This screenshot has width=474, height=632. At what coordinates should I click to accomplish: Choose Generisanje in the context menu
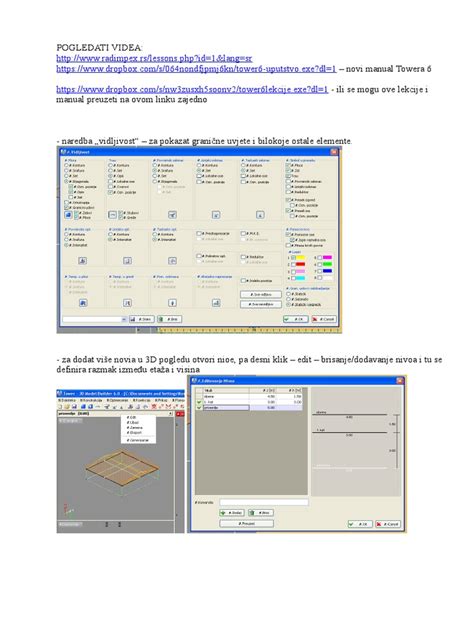tap(138, 440)
